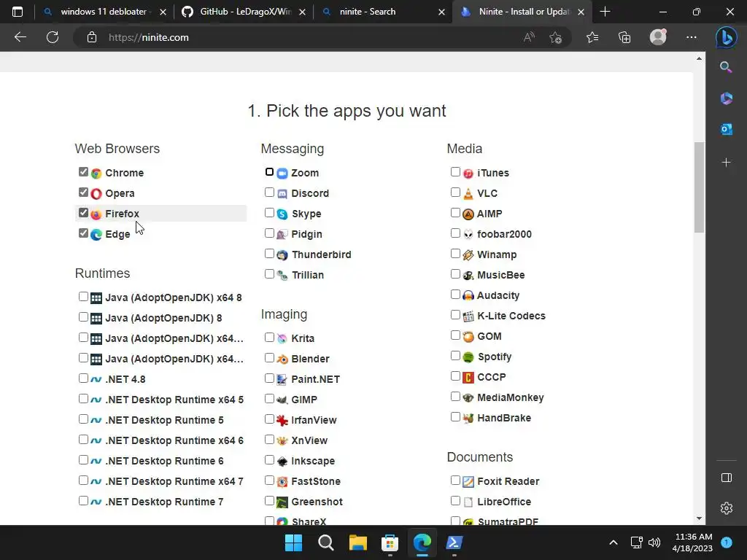Open File Explorer from taskbar
This screenshot has width=747, height=560.
click(357, 542)
